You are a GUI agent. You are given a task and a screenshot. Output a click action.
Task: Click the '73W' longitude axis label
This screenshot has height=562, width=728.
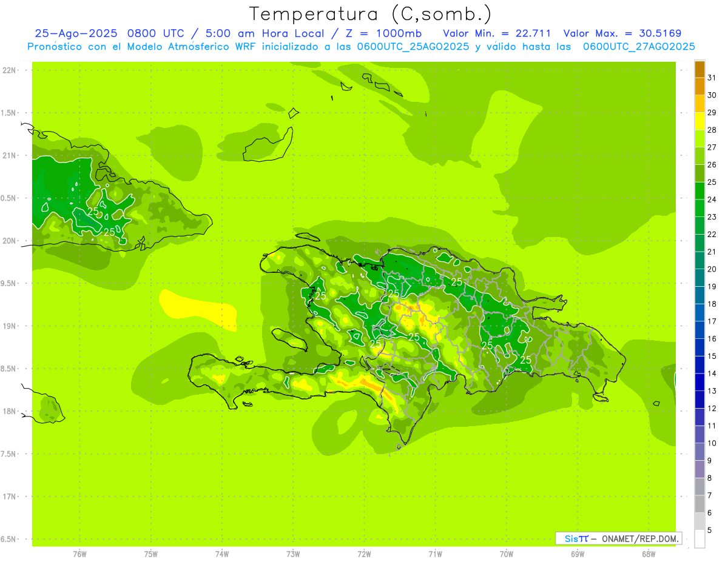coord(293,554)
